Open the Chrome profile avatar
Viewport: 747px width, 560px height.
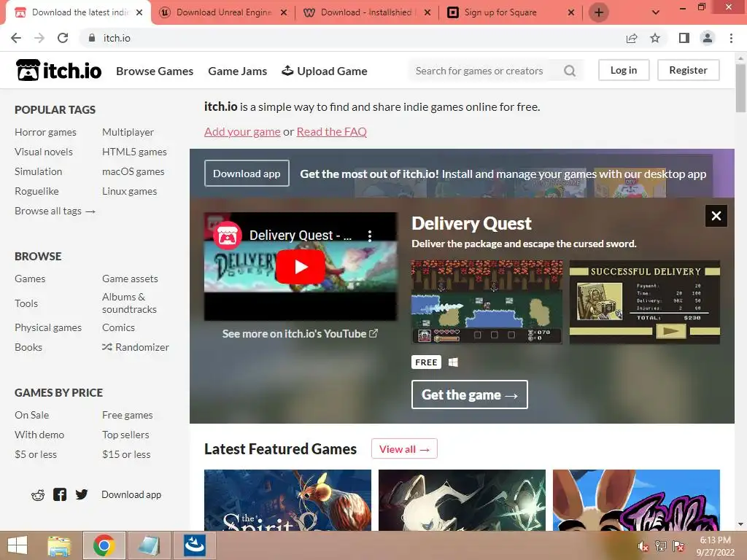(708, 38)
